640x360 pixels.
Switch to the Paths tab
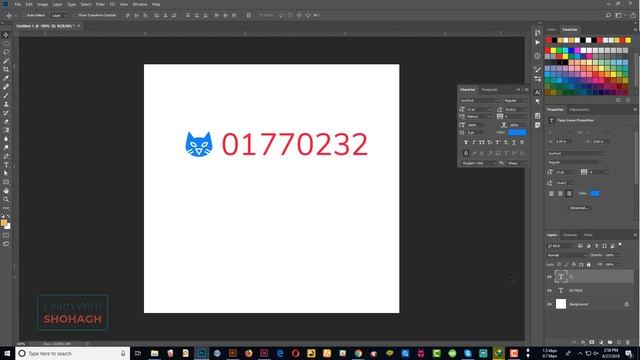[588, 235]
